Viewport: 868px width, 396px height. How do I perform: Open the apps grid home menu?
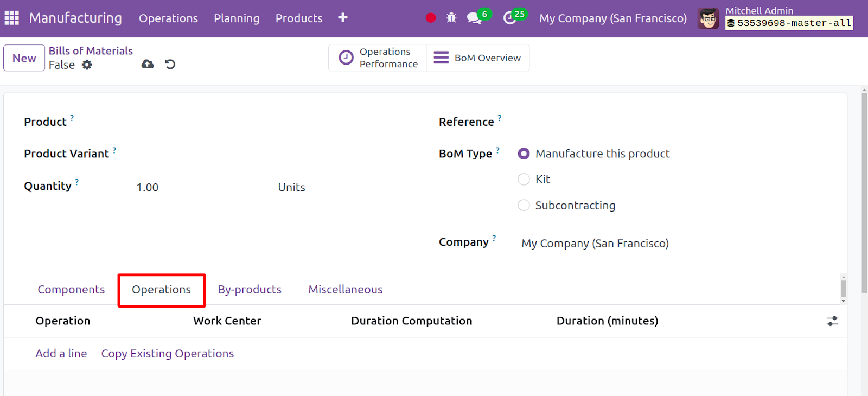pos(11,18)
